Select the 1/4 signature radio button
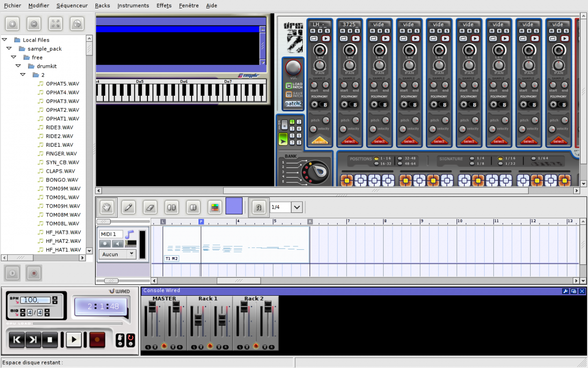The height and width of the screenshot is (368, 588). [472, 158]
